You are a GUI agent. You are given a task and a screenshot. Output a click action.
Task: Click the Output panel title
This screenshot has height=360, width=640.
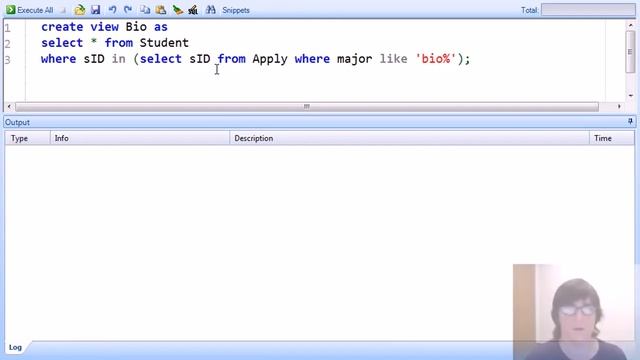click(x=17, y=122)
